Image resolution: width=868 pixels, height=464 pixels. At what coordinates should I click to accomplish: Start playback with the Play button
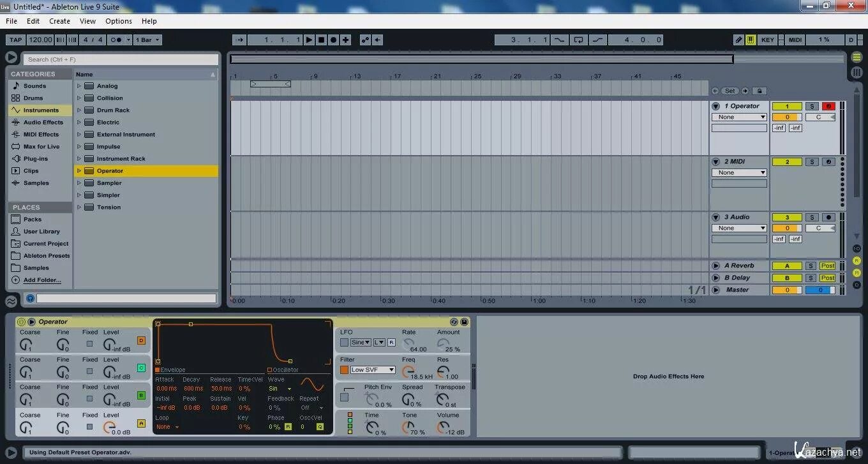[309, 40]
